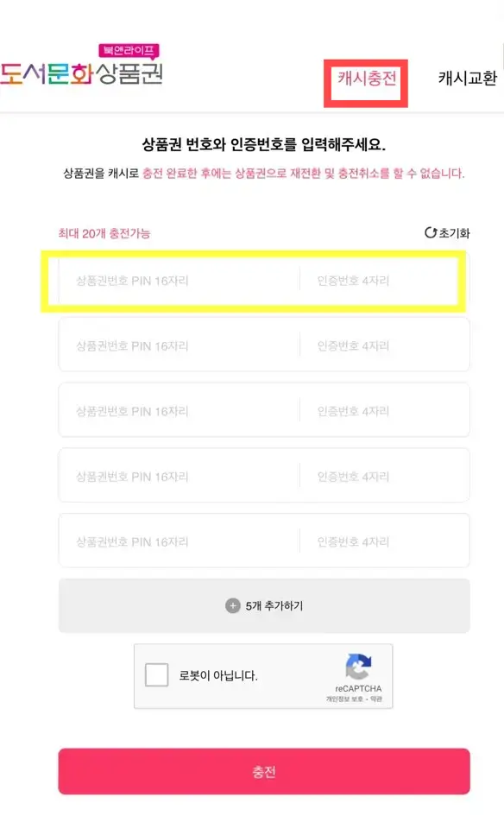Click the first 상품권번호 PIN 16자리 field
Screen dimensions: 504x829
coord(173,279)
